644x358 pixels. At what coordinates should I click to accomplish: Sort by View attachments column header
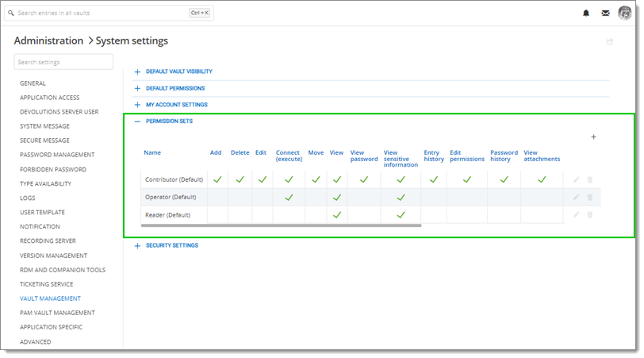pyautogui.click(x=542, y=156)
